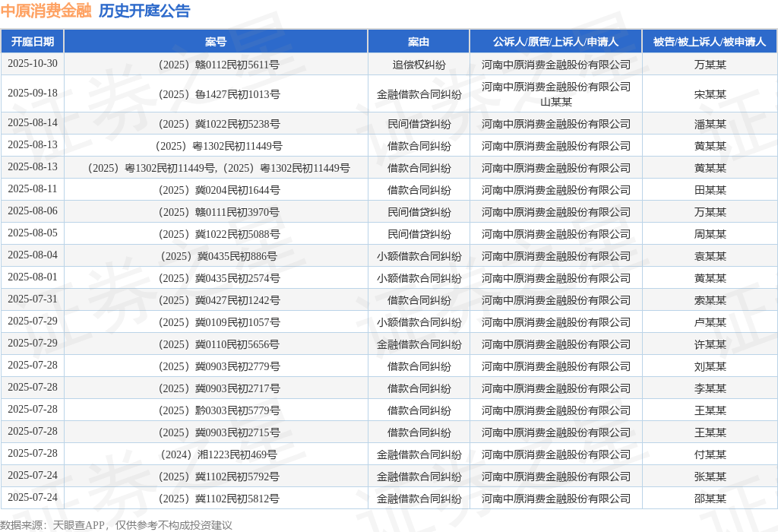Viewport: 778px width, 532px height.
Task: Click case number （2025）冀0435民初2574号
Action: 216,278
